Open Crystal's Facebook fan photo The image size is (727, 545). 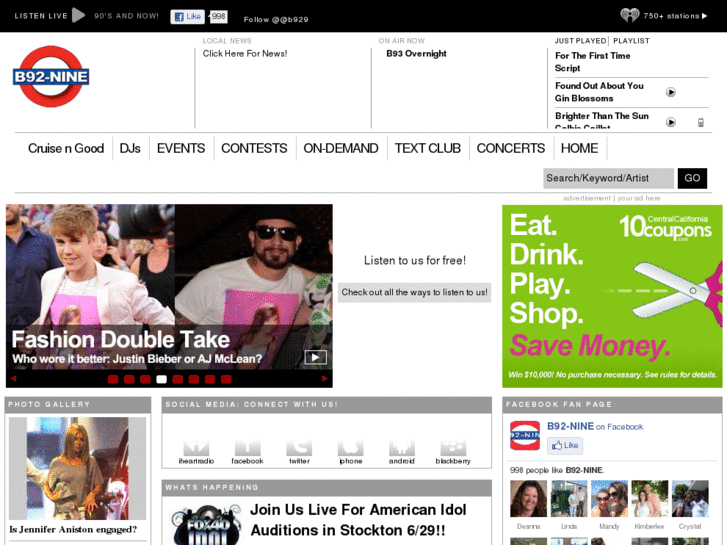click(x=690, y=499)
